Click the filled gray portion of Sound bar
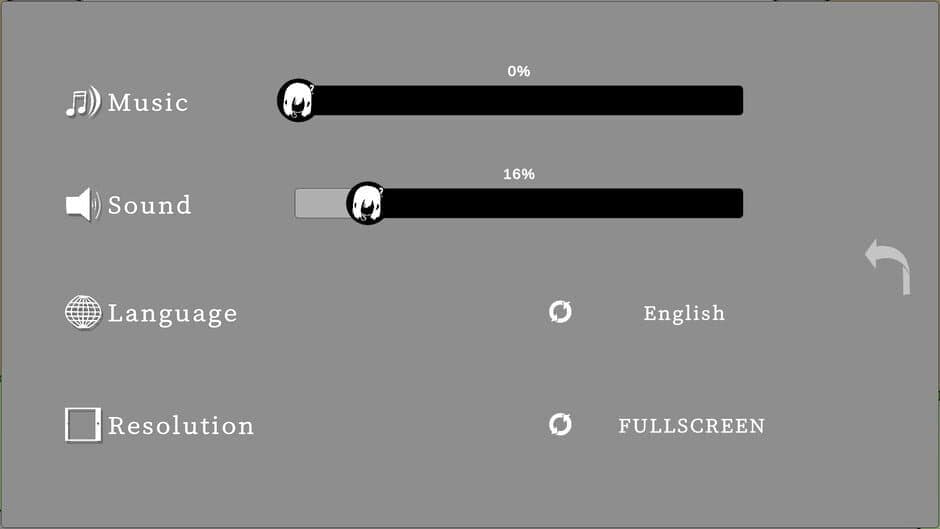 click(320, 204)
